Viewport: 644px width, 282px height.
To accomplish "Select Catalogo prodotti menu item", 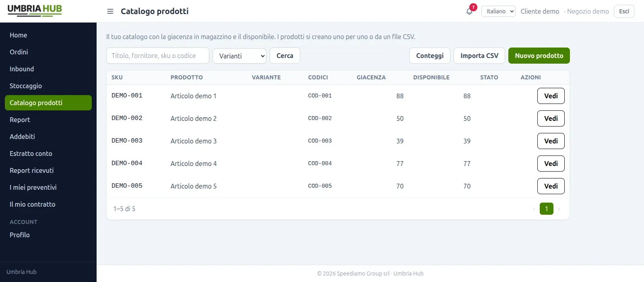I will pyautogui.click(x=48, y=103).
